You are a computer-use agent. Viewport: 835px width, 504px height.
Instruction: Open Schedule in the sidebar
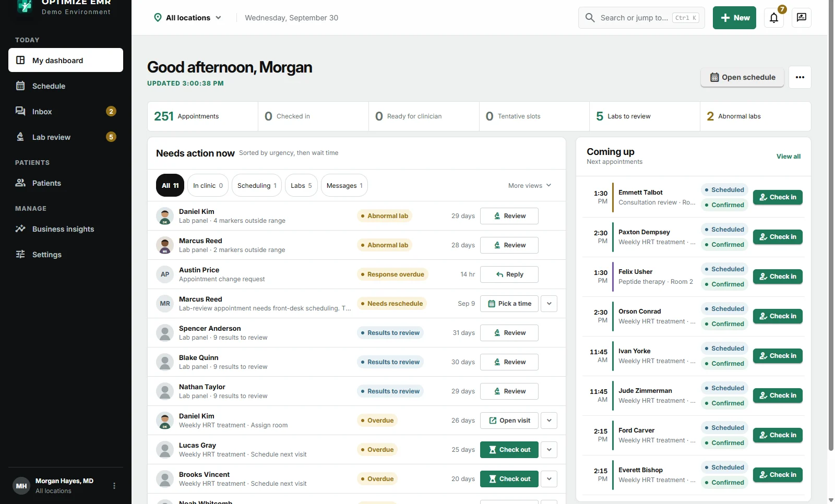(66, 86)
